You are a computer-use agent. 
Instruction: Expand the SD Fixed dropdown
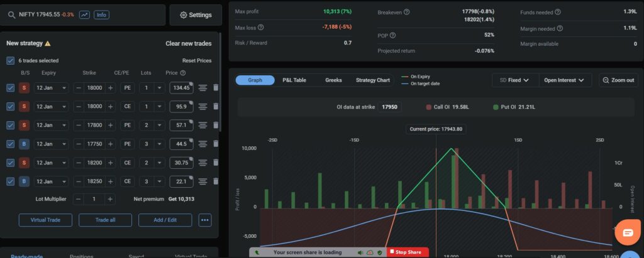pos(515,80)
